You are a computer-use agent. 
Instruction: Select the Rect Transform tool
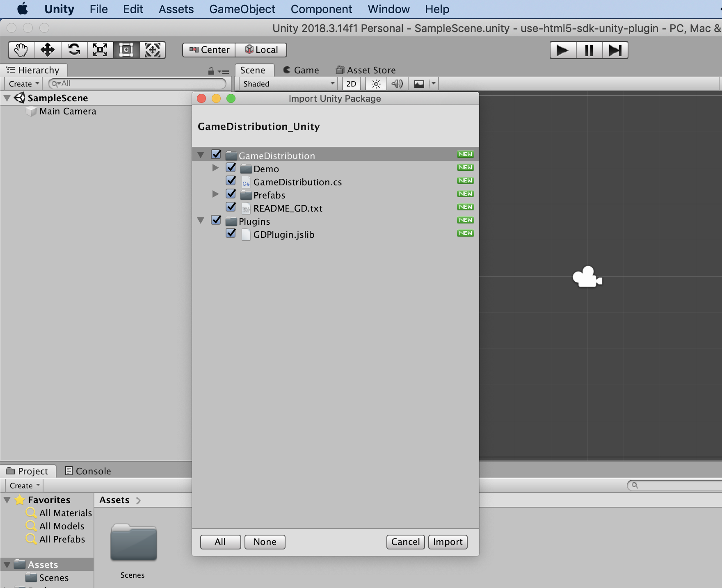pyautogui.click(x=126, y=50)
